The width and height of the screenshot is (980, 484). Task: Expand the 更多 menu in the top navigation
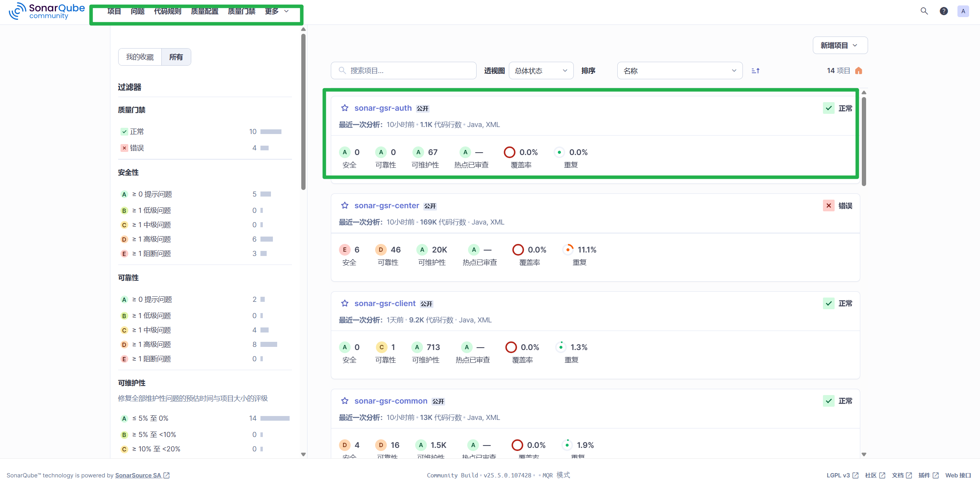pos(277,11)
